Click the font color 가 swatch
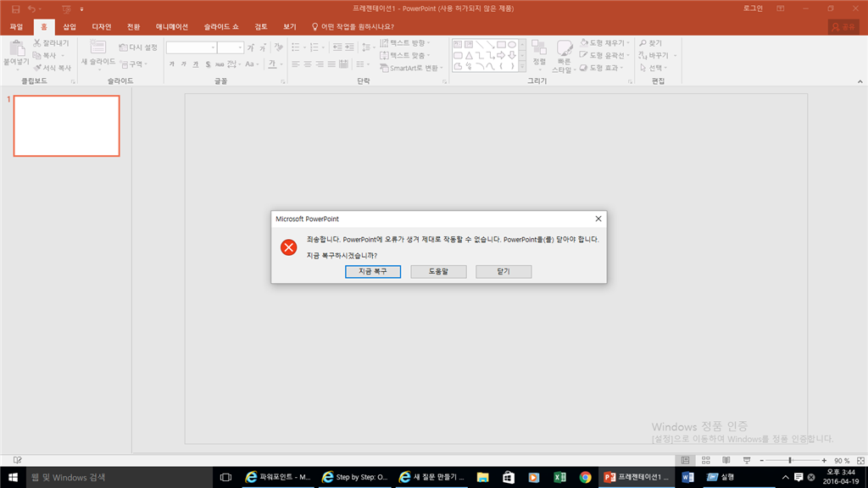Screen dimensions: 868x488 (272, 64)
